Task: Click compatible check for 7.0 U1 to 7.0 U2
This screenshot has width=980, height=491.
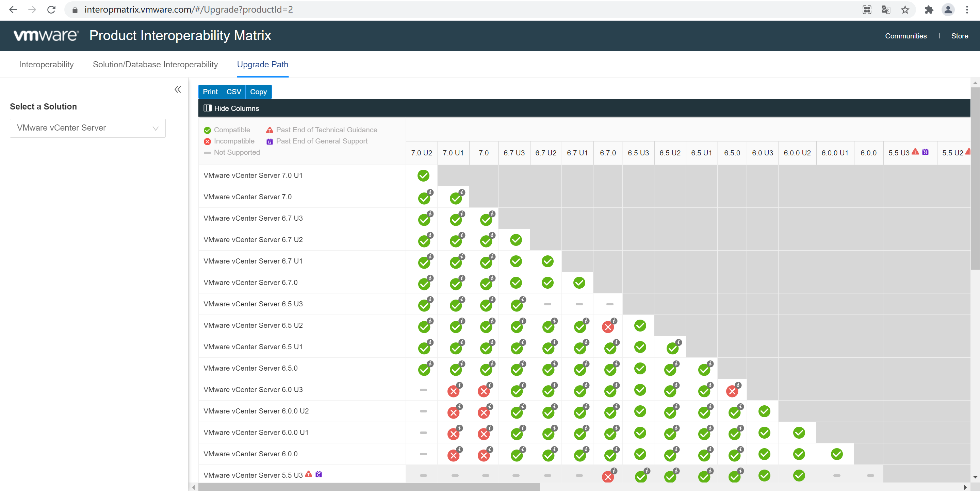Action: [x=423, y=175]
